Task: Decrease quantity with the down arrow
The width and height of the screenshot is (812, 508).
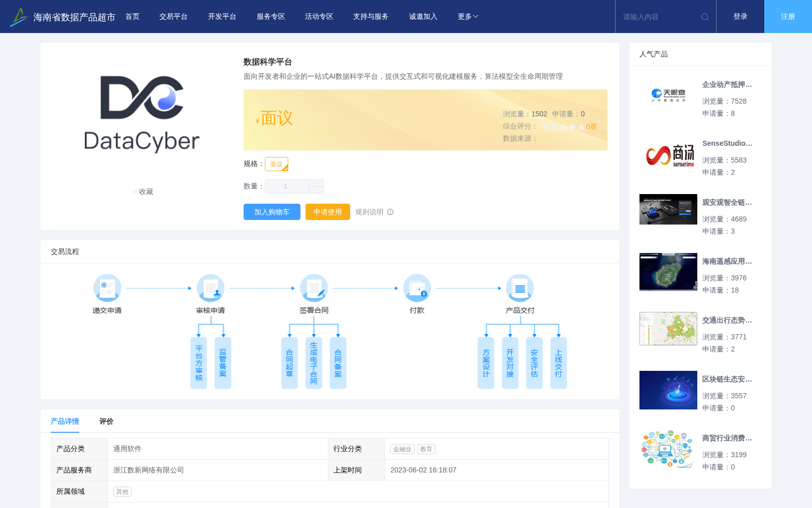Action: [316, 189]
